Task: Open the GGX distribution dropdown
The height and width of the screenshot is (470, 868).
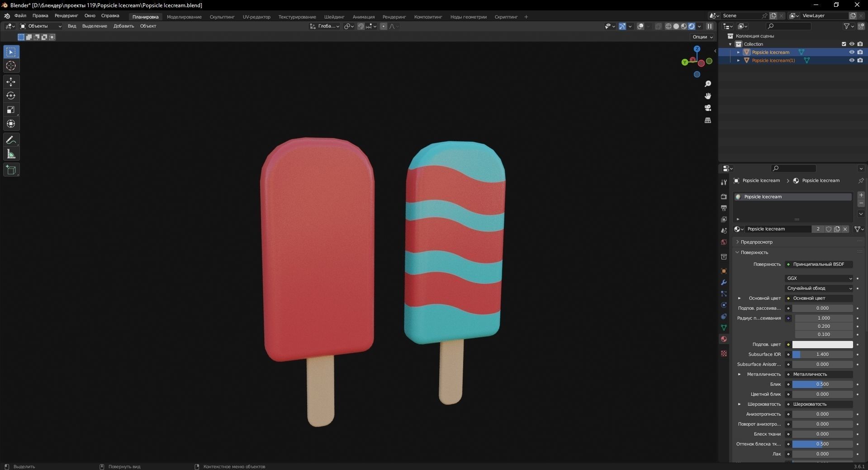Action: (x=819, y=278)
